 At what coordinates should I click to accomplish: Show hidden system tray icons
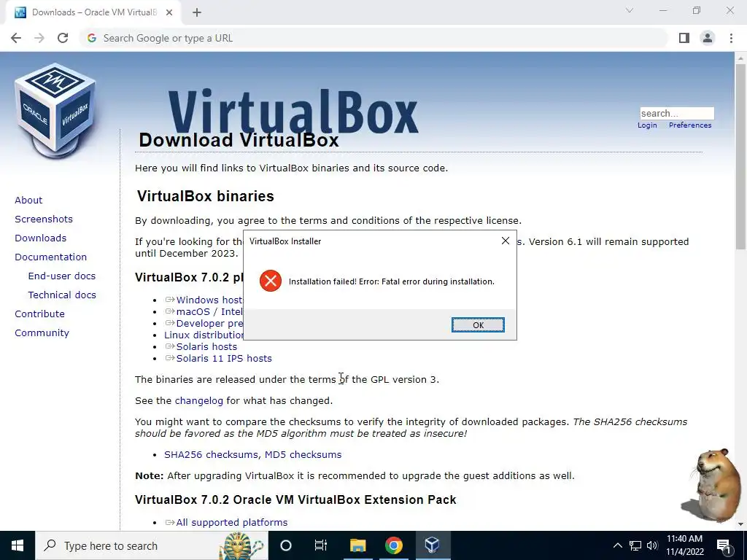click(x=617, y=545)
